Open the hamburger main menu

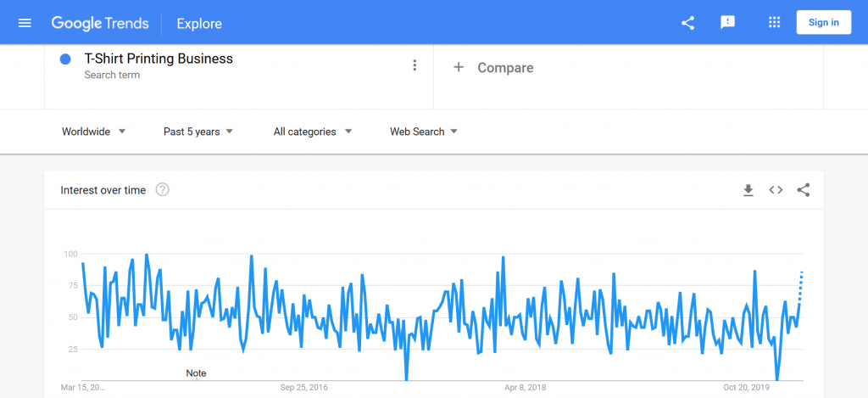pyautogui.click(x=25, y=23)
